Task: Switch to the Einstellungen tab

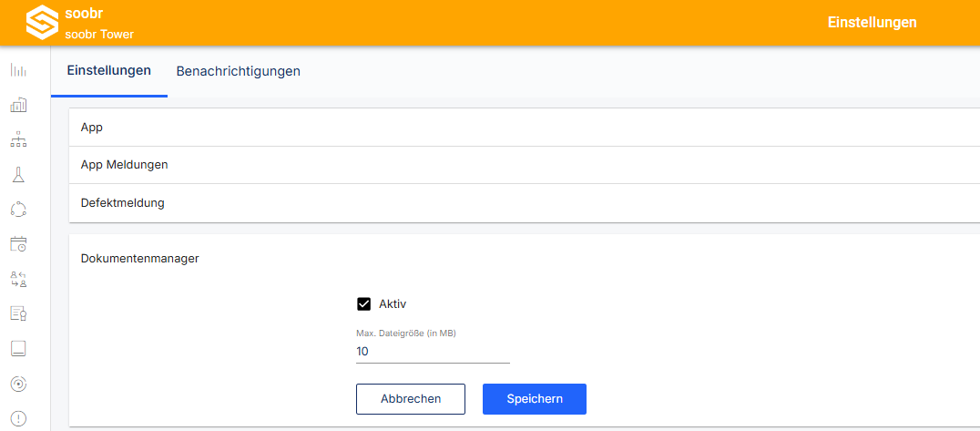Action: (x=108, y=71)
